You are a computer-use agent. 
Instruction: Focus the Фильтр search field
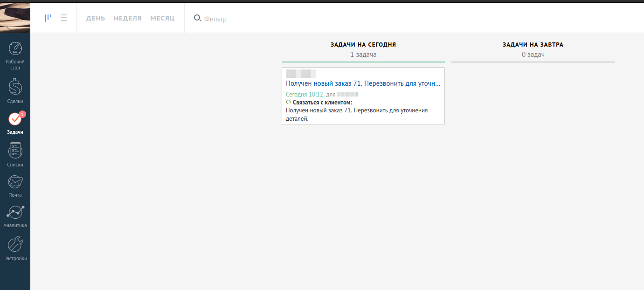(x=215, y=19)
